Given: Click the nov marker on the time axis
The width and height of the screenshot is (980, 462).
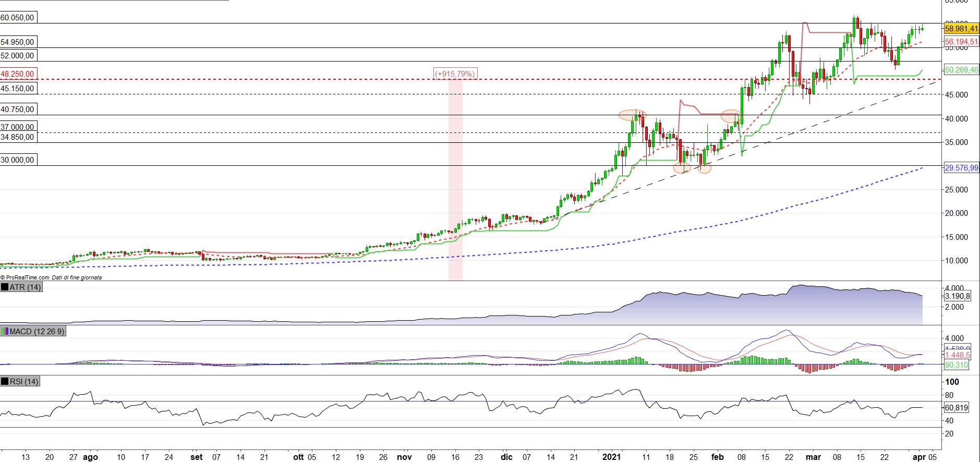Looking at the screenshot, I should pos(405,457).
